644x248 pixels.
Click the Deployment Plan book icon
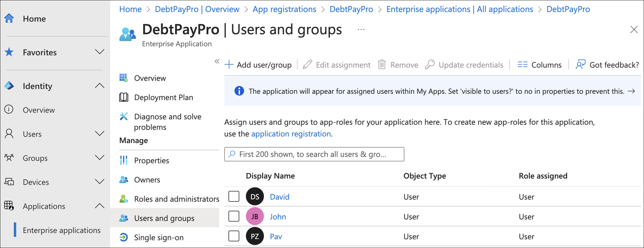point(124,97)
